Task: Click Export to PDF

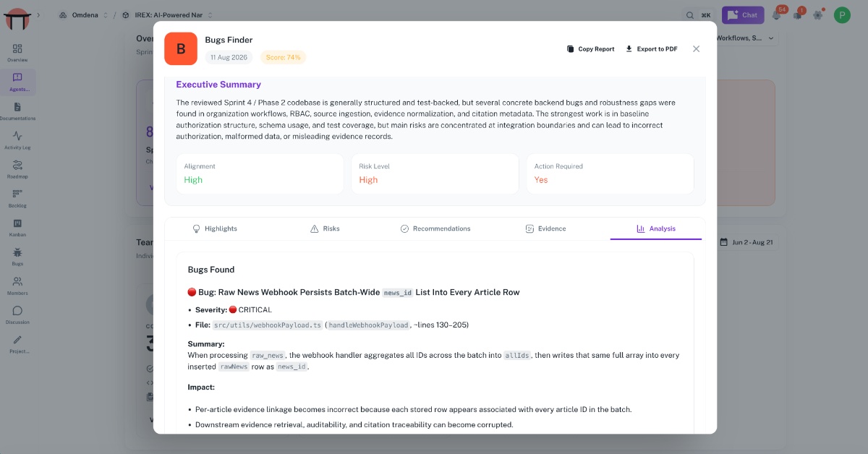Action: point(652,49)
